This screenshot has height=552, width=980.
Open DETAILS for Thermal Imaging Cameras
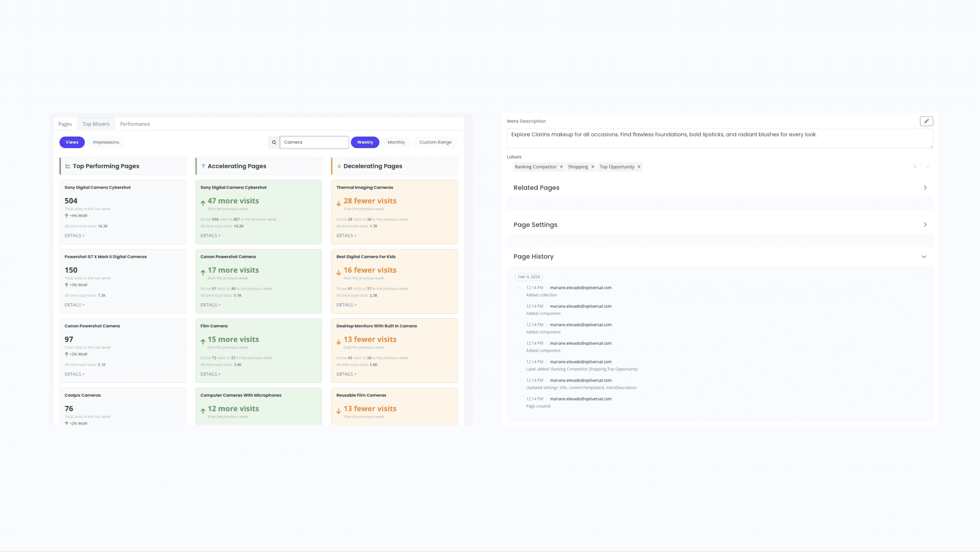346,236
